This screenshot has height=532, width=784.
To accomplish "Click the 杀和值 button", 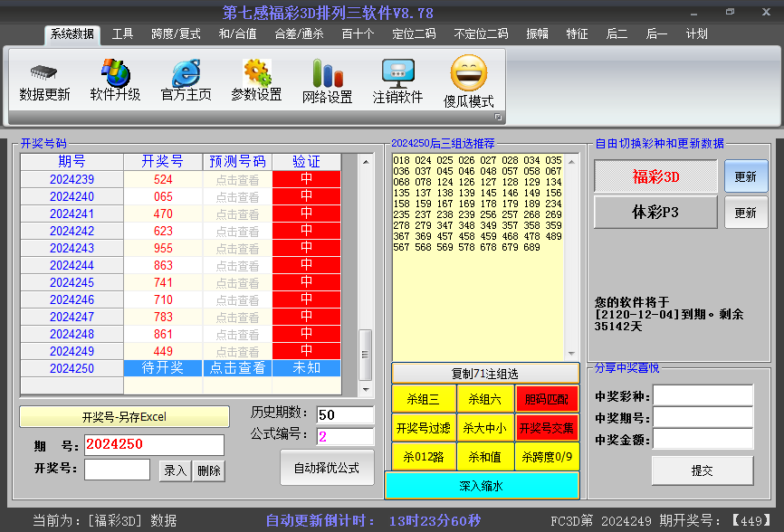I will [485, 457].
